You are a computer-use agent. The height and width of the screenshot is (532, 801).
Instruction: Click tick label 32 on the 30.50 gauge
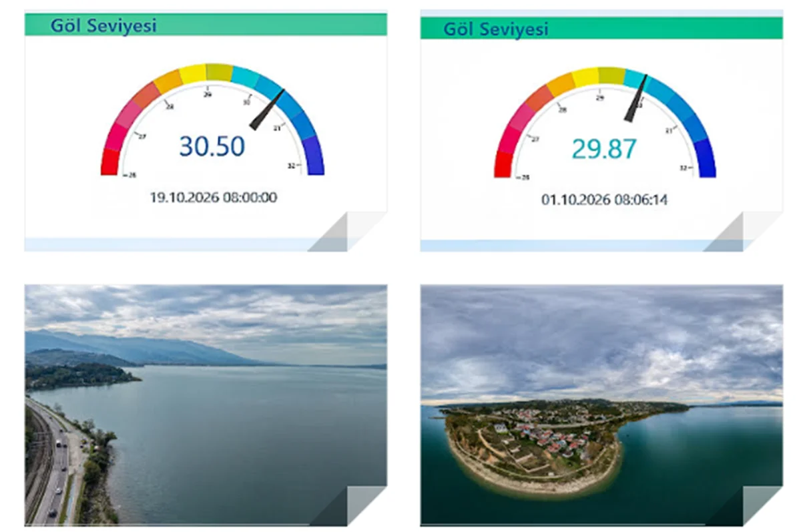(292, 166)
